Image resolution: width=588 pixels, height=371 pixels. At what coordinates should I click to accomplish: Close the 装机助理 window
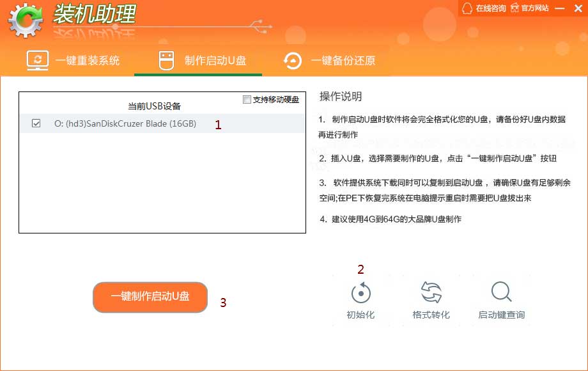point(577,8)
